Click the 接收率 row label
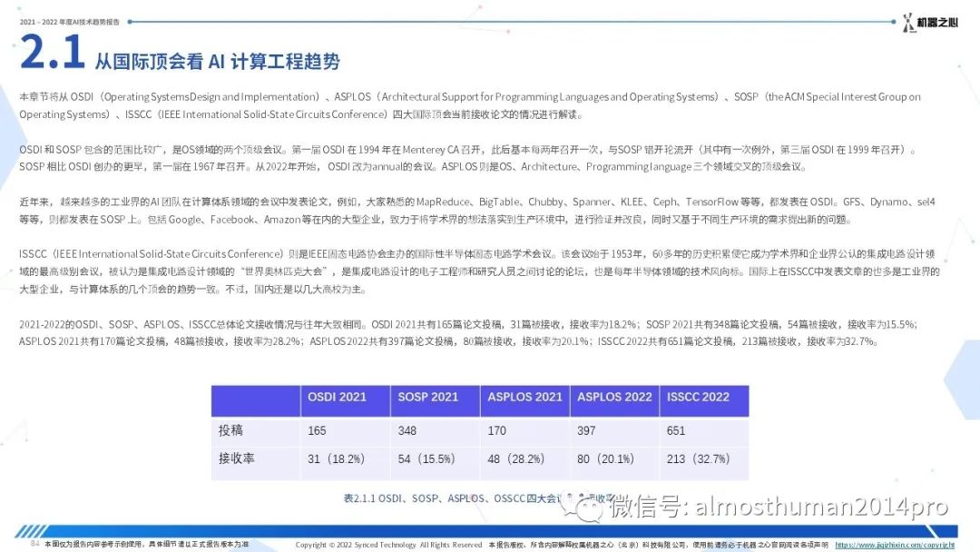Screen dimensions: 980x552 (x=236, y=458)
